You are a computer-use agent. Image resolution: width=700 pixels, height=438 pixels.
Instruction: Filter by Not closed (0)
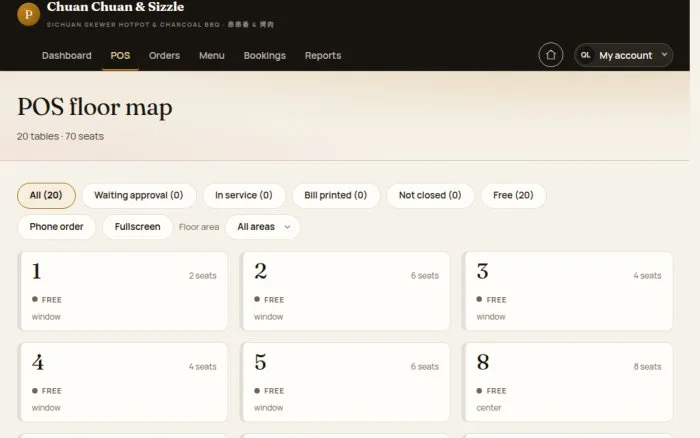[x=430, y=195]
